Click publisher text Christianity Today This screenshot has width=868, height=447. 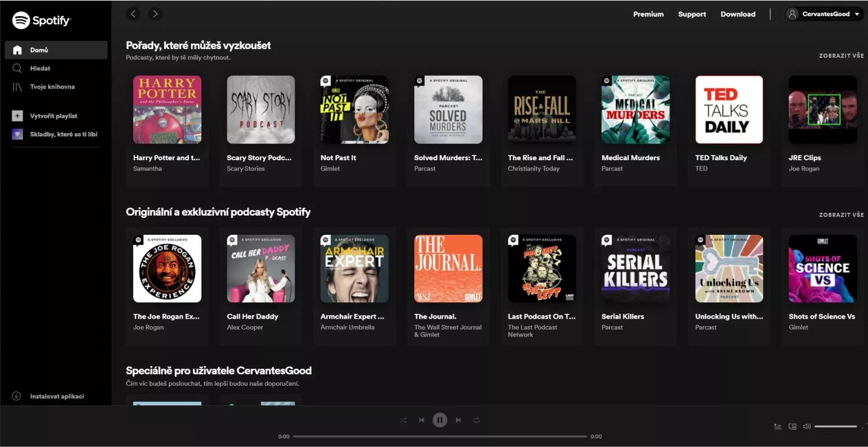click(534, 169)
